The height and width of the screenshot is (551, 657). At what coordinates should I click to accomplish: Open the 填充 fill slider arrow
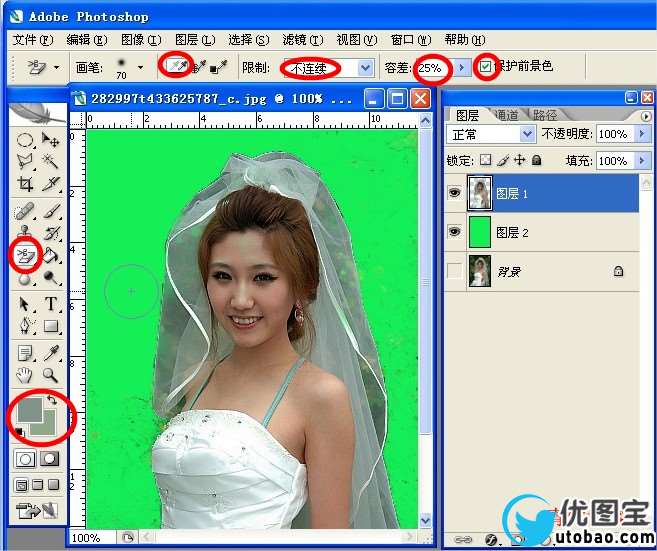pyautogui.click(x=641, y=160)
